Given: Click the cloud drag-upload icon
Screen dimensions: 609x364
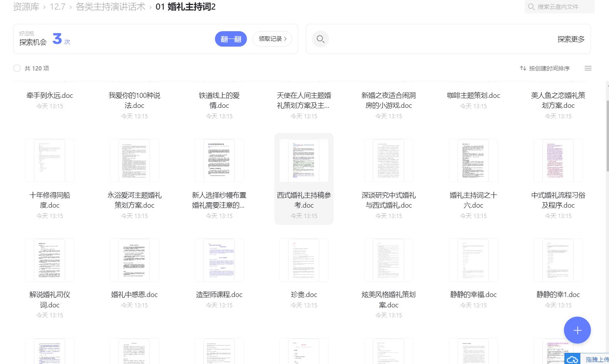Looking at the screenshot, I should [573, 359].
